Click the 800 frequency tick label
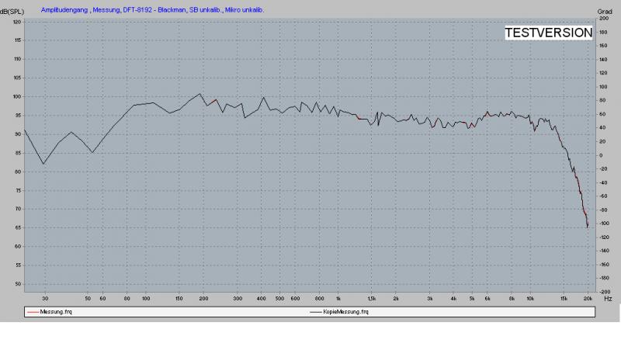Viewport: 621px width, 364px height. (319, 299)
